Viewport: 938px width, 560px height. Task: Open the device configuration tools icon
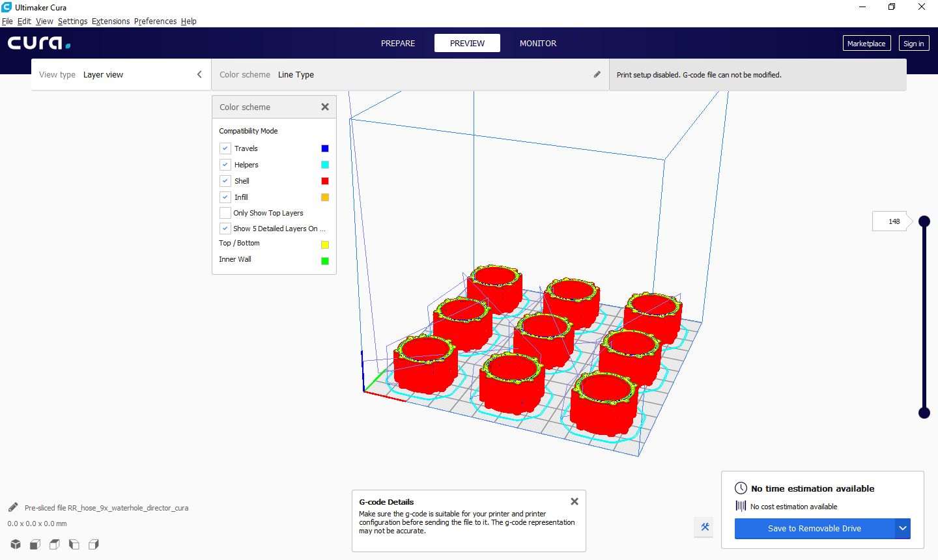[703, 527]
